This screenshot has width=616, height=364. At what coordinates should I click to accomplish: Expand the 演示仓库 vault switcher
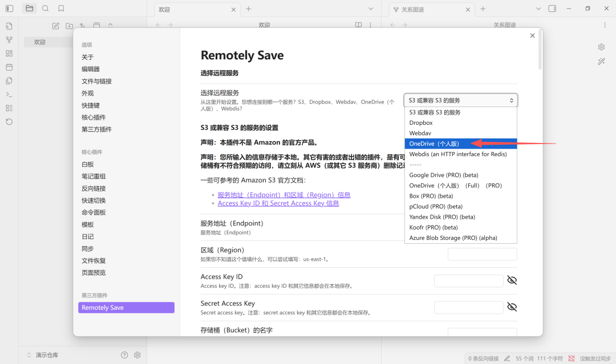pos(42,355)
